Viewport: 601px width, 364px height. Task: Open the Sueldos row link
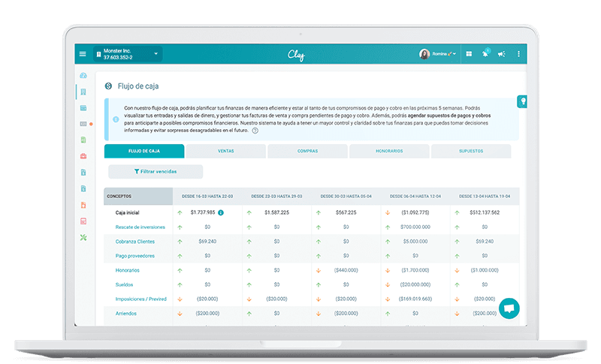124,284
